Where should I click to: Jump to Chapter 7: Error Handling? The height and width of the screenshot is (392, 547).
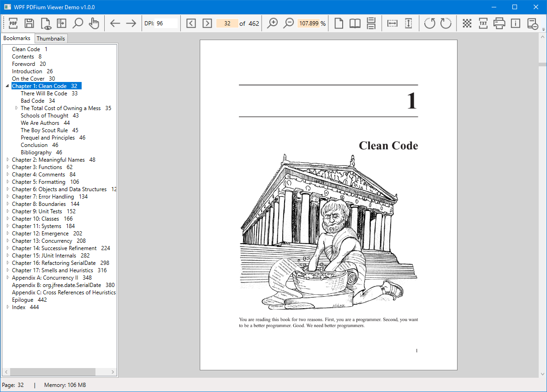pyautogui.click(x=50, y=197)
